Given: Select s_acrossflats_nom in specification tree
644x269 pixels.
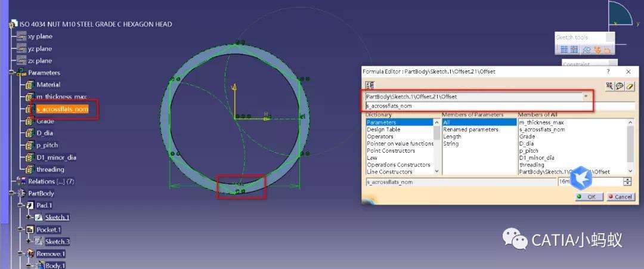Looking at the screenshot, I should (x=63, y=109).
